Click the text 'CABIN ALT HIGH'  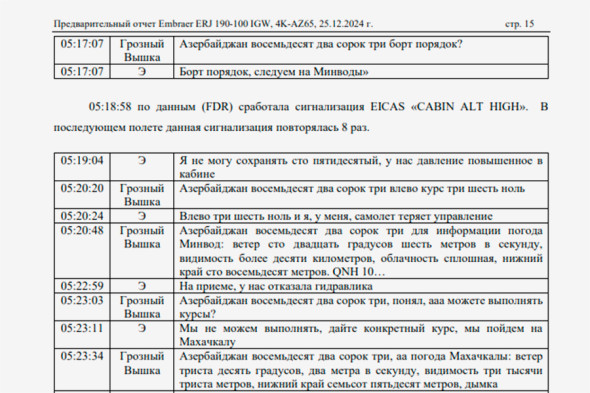pyautogui.click(x=469, y=107)
